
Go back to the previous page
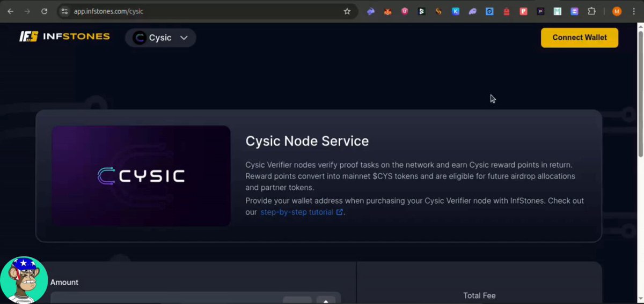point(10,11)
